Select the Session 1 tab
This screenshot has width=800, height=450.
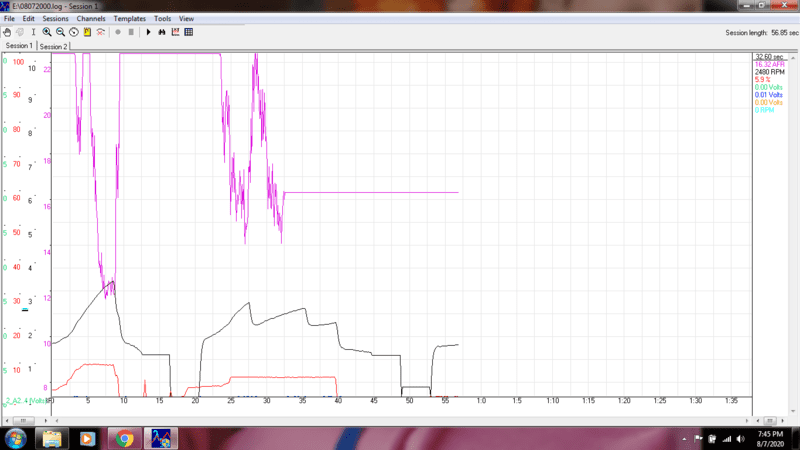click(19, 46)
